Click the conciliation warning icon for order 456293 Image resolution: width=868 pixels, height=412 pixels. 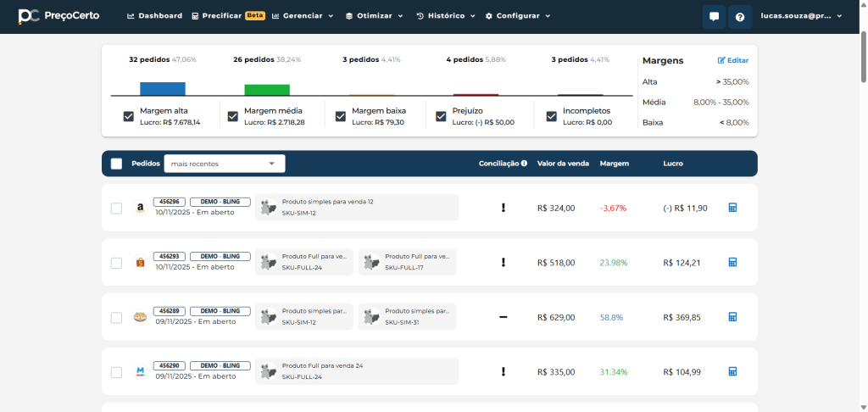[x=503, y=263]
